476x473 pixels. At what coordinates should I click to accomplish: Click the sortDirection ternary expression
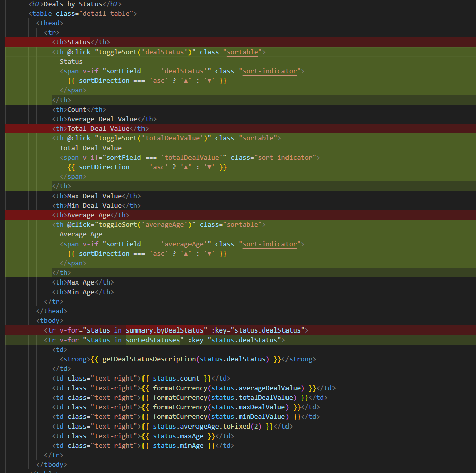pyautogui.click(x=147, y=80)
